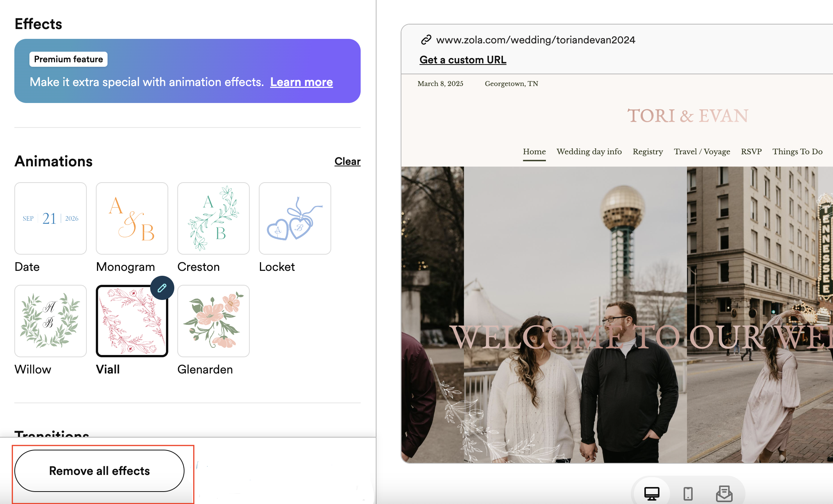
Task: Click Get a custom URL link
Action: (x=463, y=60)
